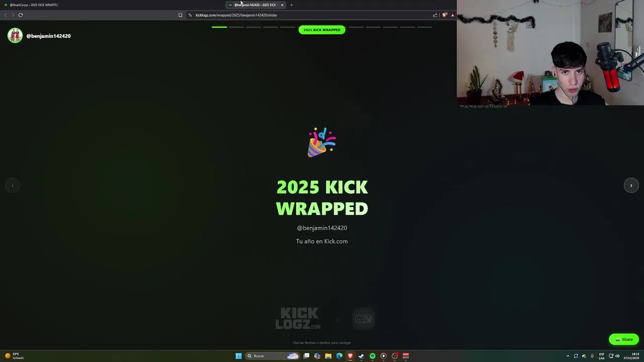Open the volume speaker tray icon

coord(617,356)
